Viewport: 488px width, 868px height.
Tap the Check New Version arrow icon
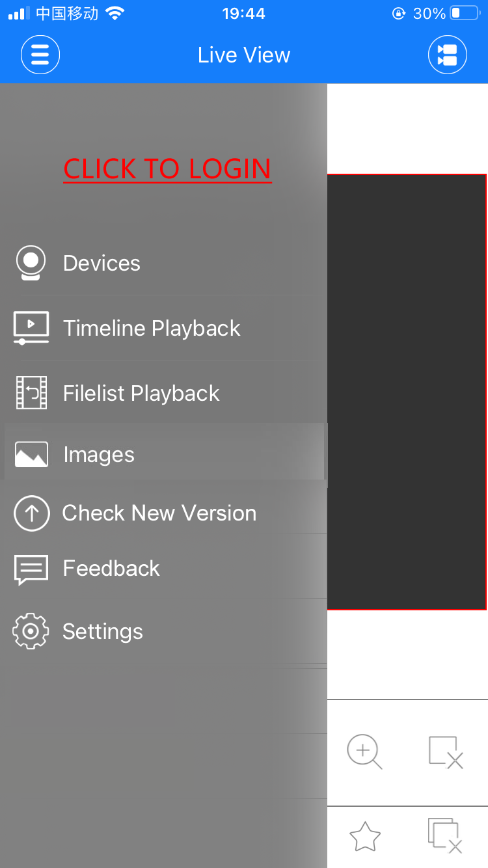(31, 513)
